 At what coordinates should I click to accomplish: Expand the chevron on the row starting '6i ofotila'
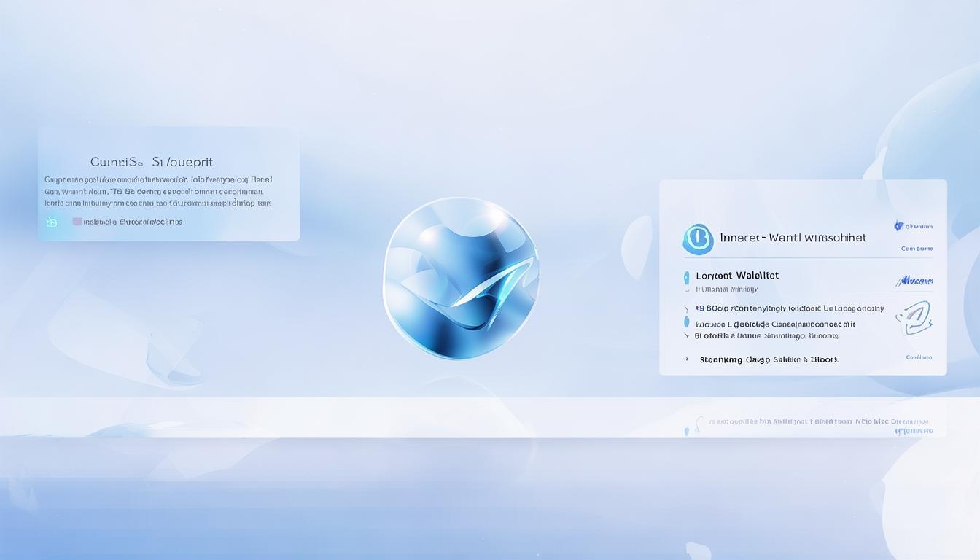pos(686,335)
